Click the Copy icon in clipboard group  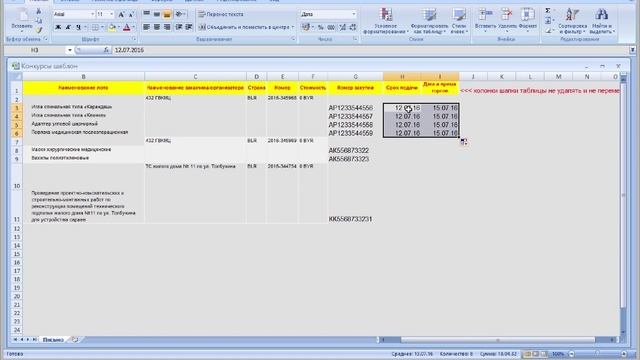pos(38,21)
